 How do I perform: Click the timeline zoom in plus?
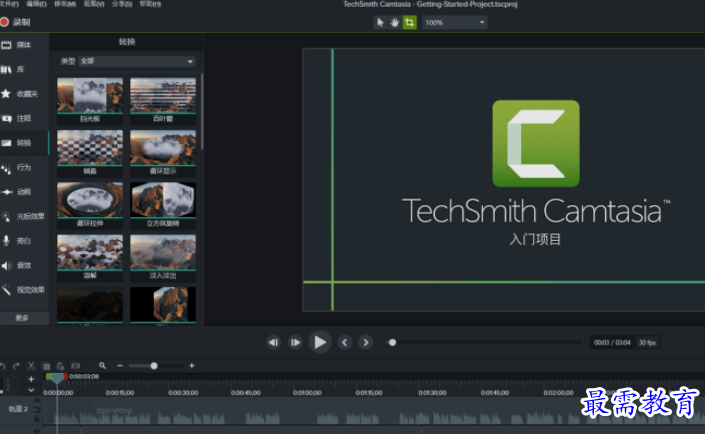[x=192, y=366]
